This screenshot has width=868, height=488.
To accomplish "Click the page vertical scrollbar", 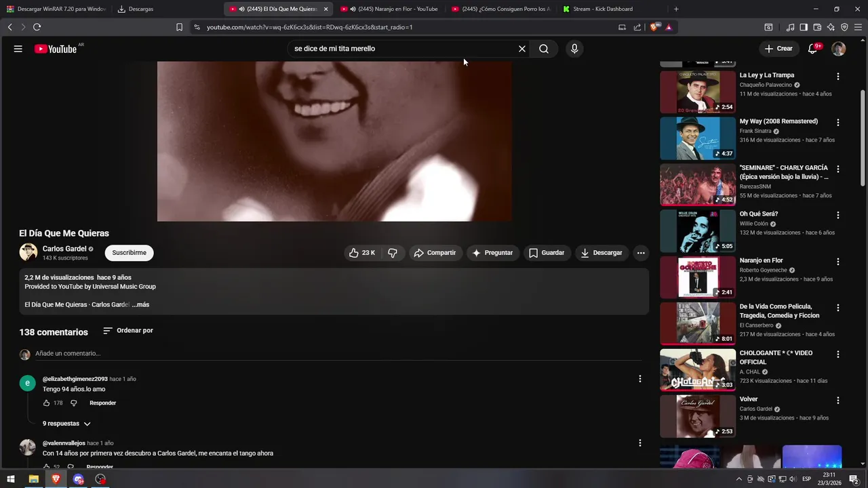I will tap(863, 139).
